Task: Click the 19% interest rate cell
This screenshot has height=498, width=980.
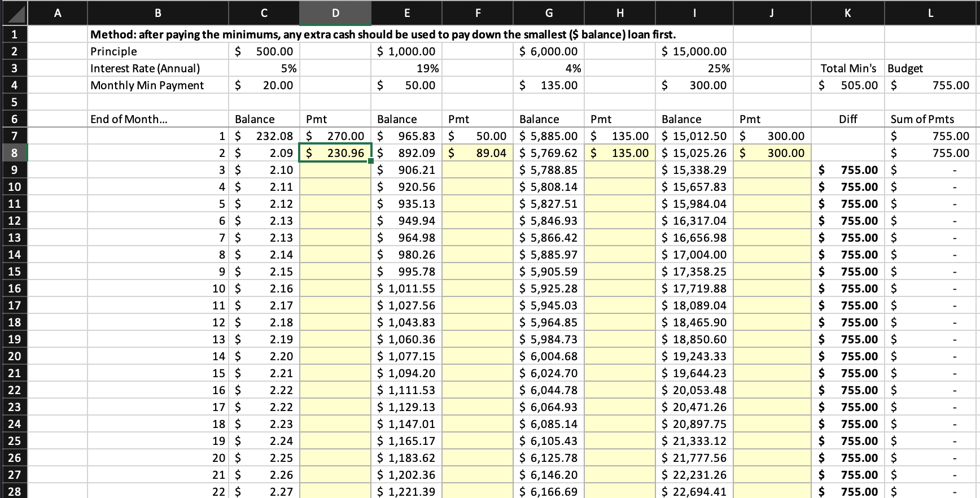Action: pyautogui.click(x=406, y=68)
